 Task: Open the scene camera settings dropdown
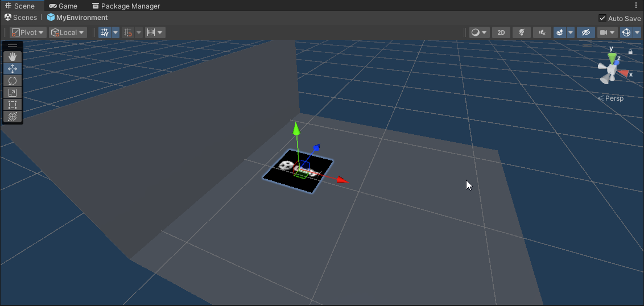(x=608, y=32)
